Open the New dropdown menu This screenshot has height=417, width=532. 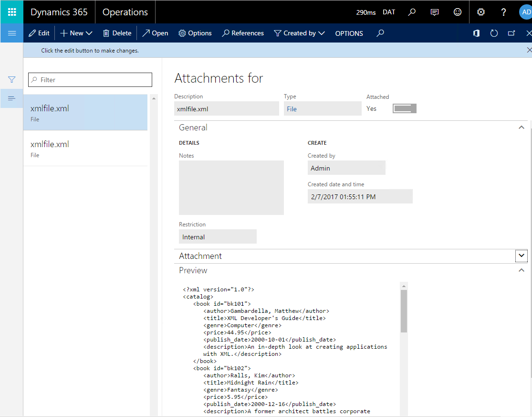pos(76,33)
